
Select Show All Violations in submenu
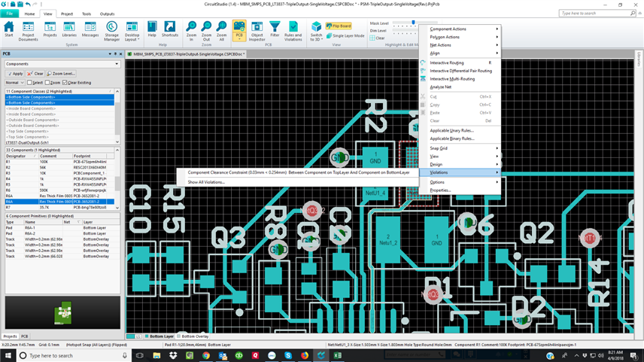point(206,182)
